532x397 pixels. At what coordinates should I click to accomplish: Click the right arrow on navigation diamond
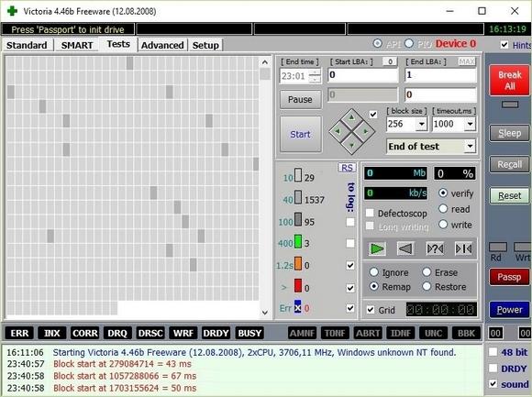[x=366, y=131]
